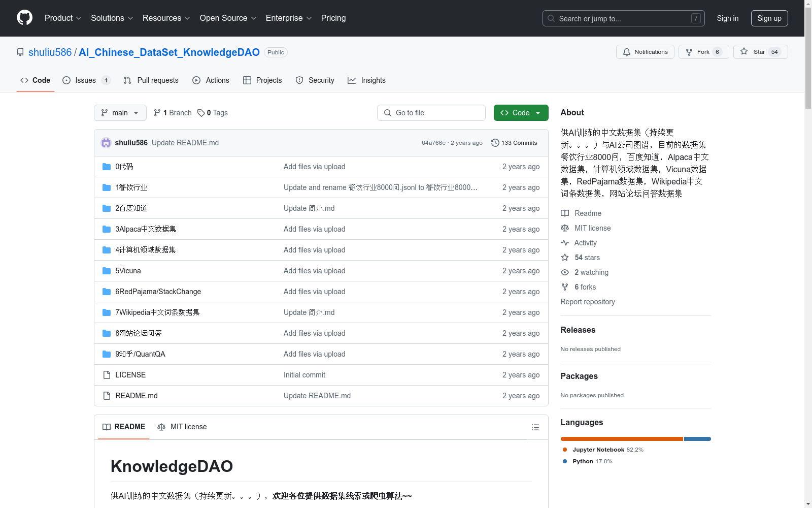The height and width of the screenshot is (508, 812).
Task: Click the file icon next to LICENSE
Action: coord(107,375)
